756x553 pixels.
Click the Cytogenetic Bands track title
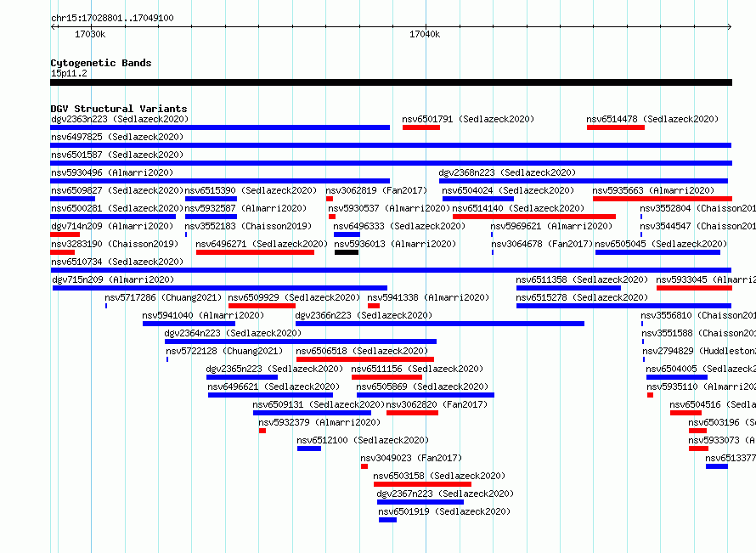click(x=101, y=63)
